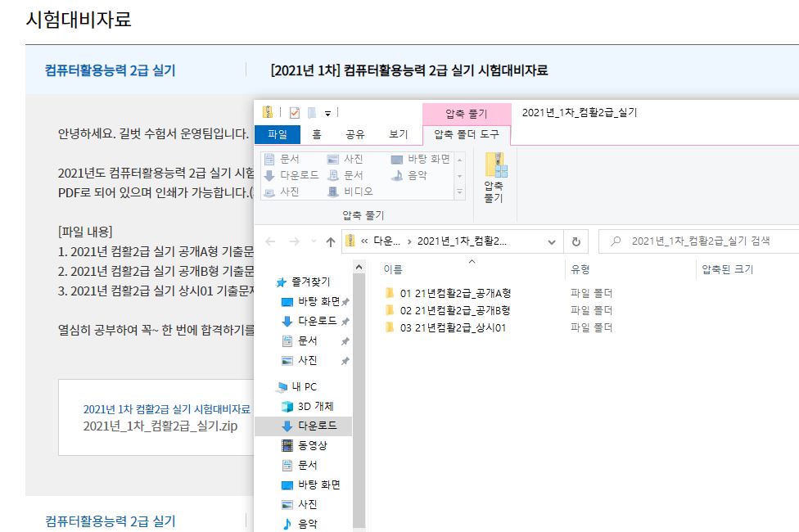Click the properties checkmark quick access icon

295,113
